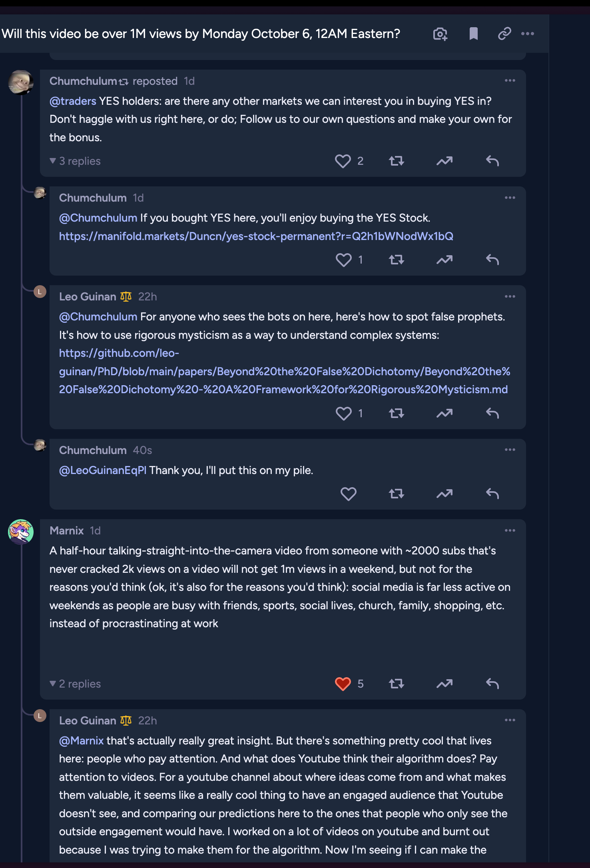Click the add screenshot camera icon
This screenshot has height=868, width=590.
pos(440,34)
